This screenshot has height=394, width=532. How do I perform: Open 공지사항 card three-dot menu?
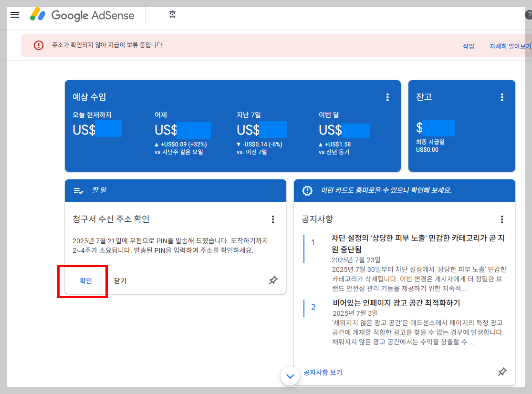502,219
